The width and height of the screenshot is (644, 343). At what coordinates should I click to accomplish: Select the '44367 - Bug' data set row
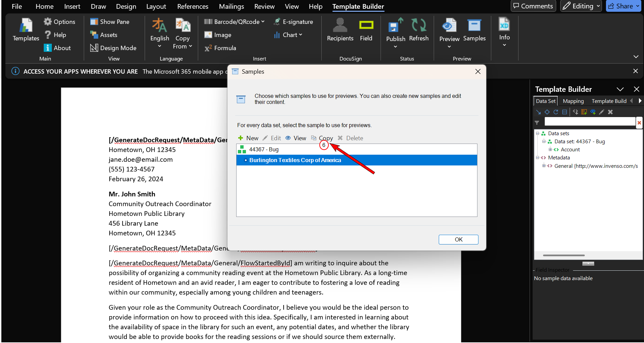357,149
